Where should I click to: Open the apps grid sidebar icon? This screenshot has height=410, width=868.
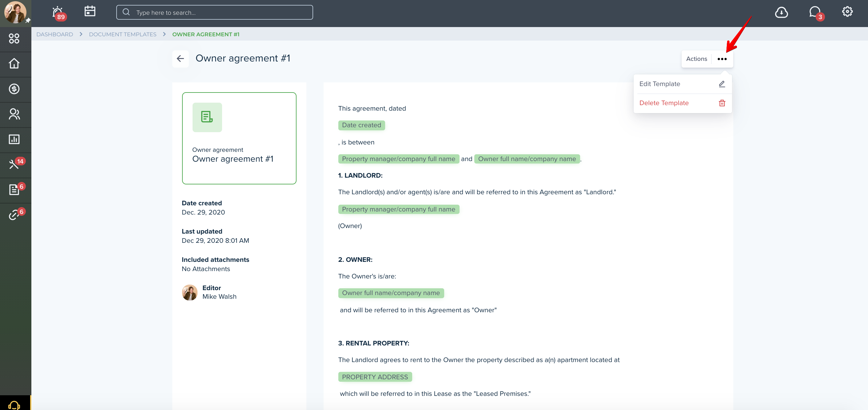tap(14, 39)
